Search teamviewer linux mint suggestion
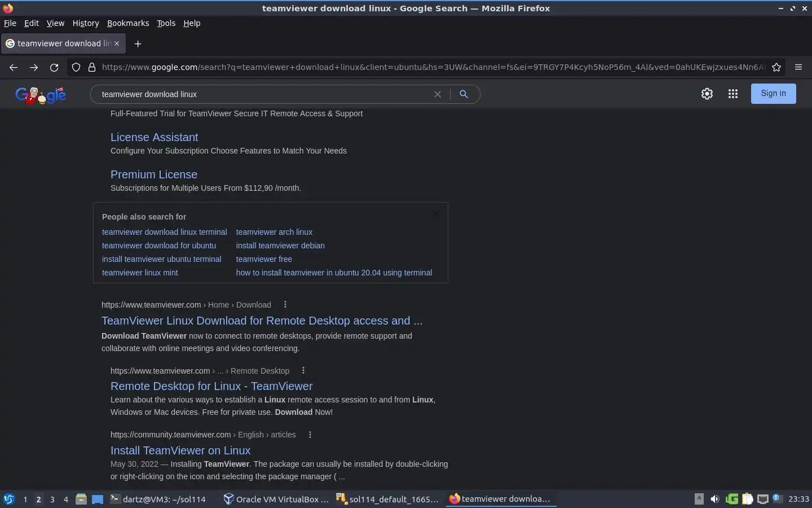The height and width of the screenshot is (508, 812). tap(140, 273)
